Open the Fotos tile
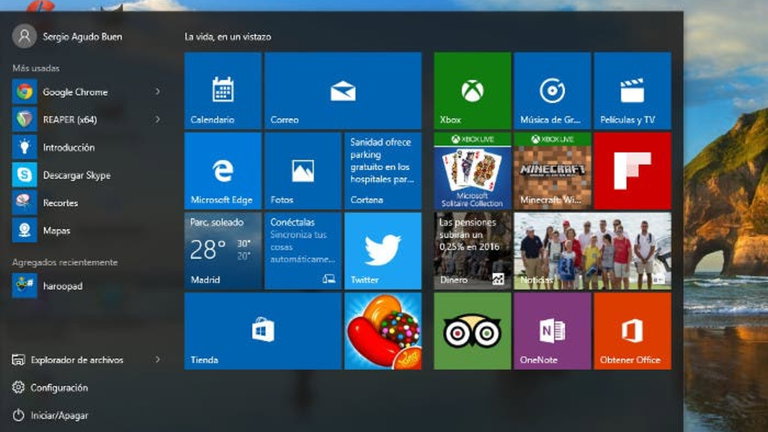Screen dimensions: 768x432 pos(303,171)
